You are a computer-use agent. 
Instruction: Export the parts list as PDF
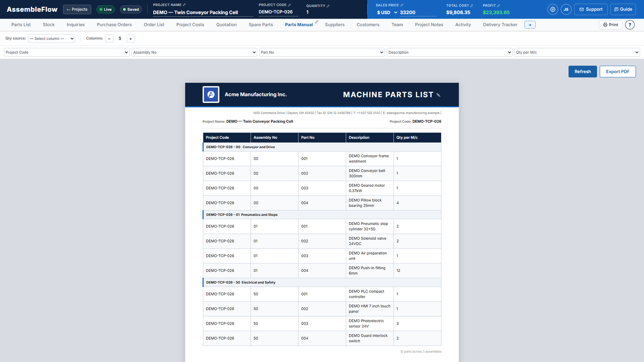click(618, 72)
